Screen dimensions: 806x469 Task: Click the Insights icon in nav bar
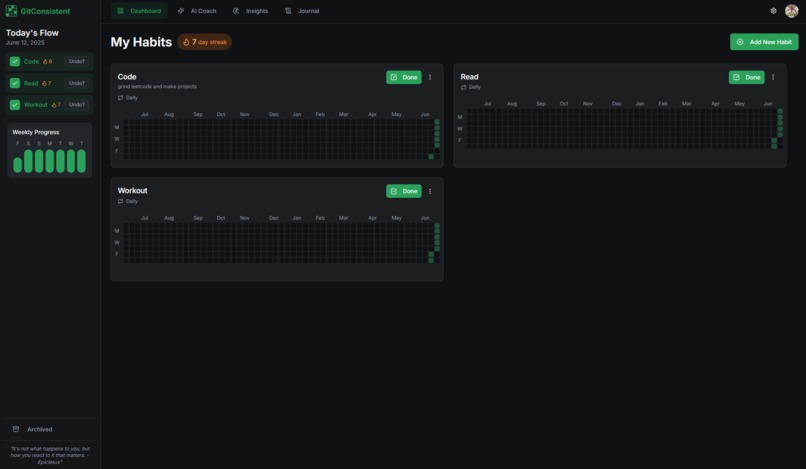(x=236, y=11)
